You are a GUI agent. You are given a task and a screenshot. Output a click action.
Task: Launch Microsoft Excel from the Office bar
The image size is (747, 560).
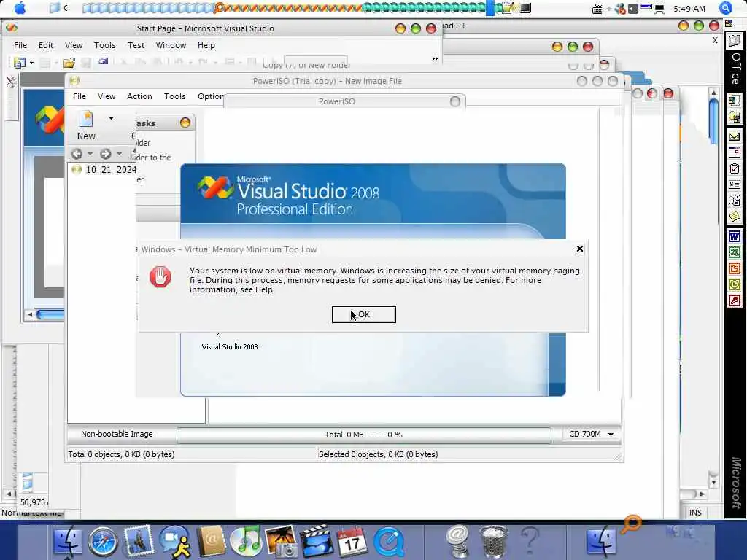pyautogui.click(x=735, y=252)
